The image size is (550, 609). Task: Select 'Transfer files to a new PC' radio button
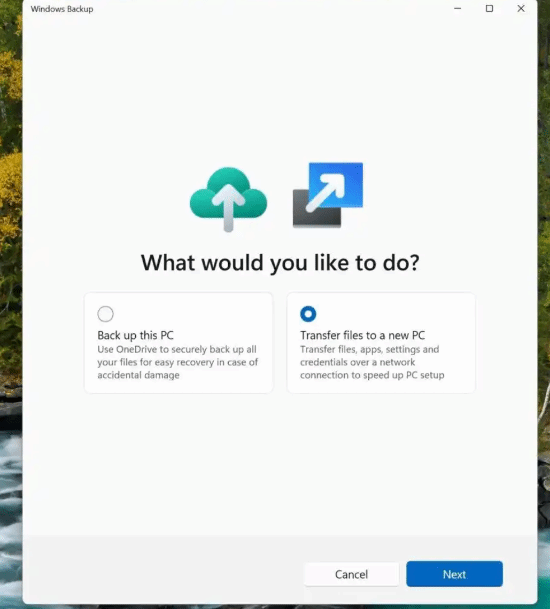[x=308, y=314]
